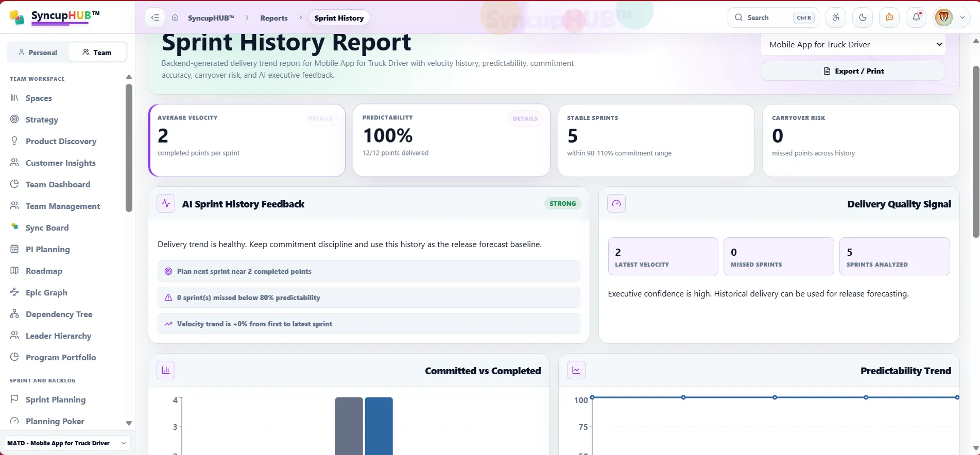Click the Export / Print button

[x=853, y=71]
